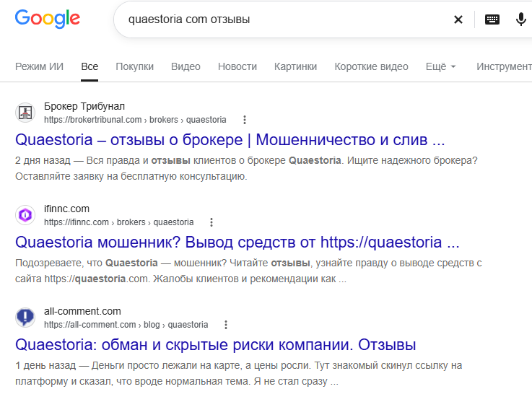Click the Google logo
This screenshot has height=402, width=532.
tap(48, 18)
